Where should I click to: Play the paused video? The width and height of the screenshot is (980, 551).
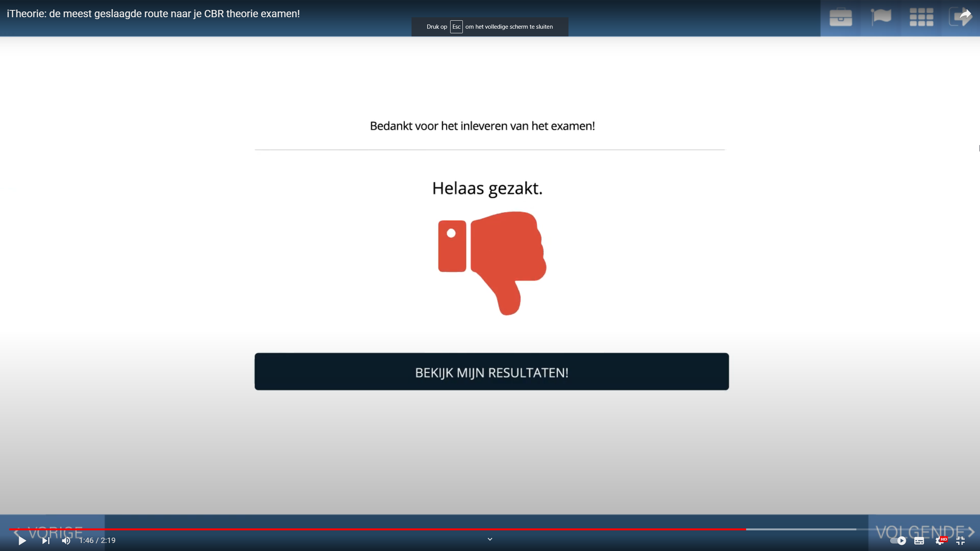22,540
